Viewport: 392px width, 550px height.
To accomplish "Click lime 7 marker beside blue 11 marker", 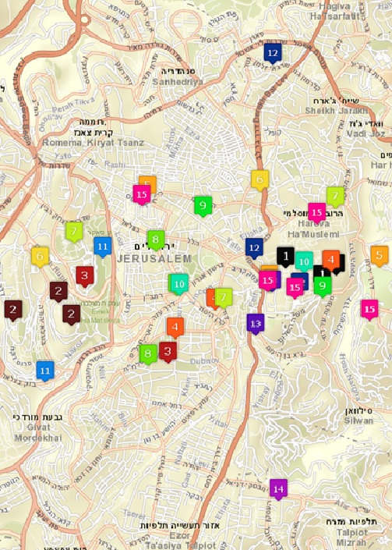I will pos(74,232).
